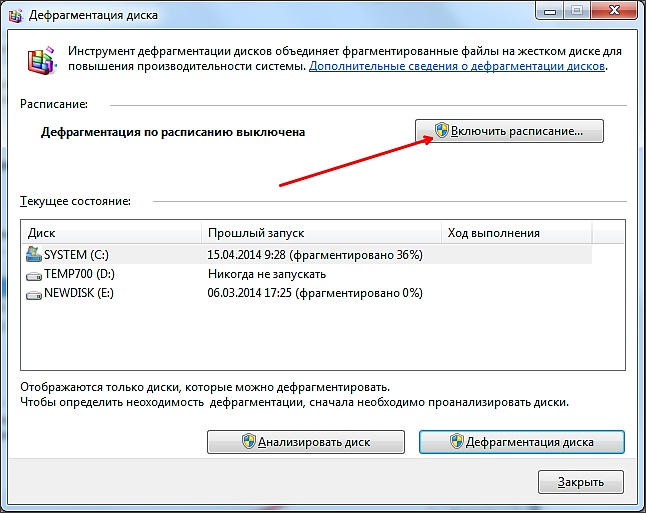This screenshot has height=513, width=646.
Task: Click the Прошлый запуск column header
Action: pyautogui.click(x=320, y=232)
